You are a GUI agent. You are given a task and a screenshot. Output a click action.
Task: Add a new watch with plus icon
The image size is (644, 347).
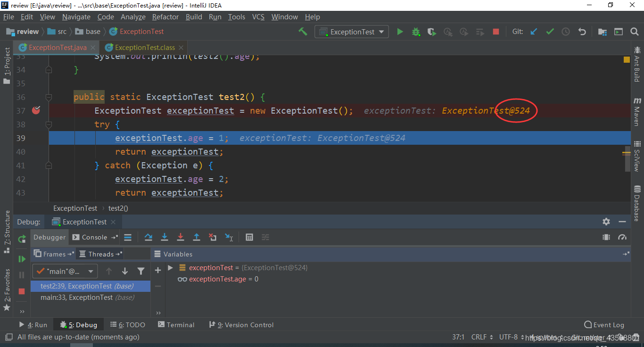(x=158, y=270)
